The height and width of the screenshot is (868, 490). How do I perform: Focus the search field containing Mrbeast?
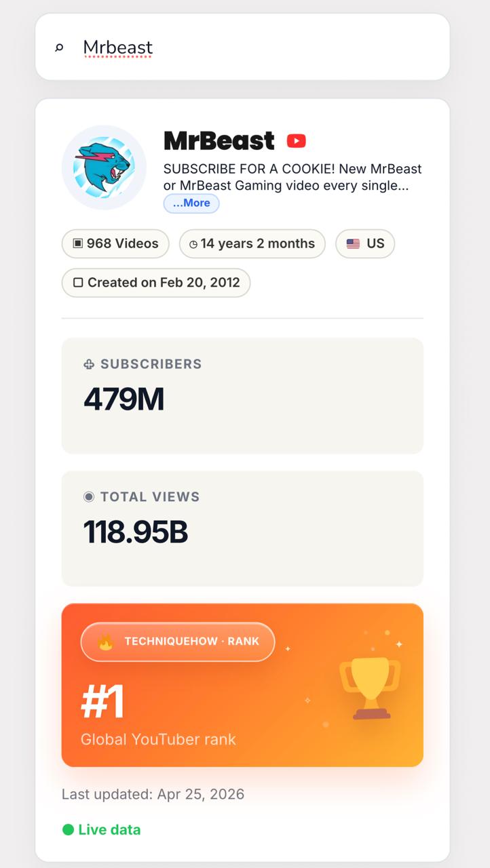click(242, 47)
